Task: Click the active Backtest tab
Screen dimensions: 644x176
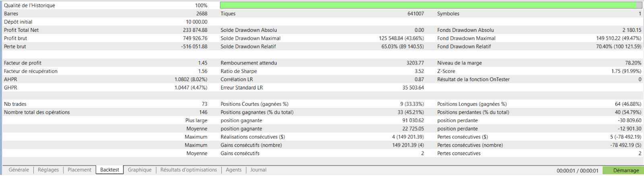Action: click(109, 170)
